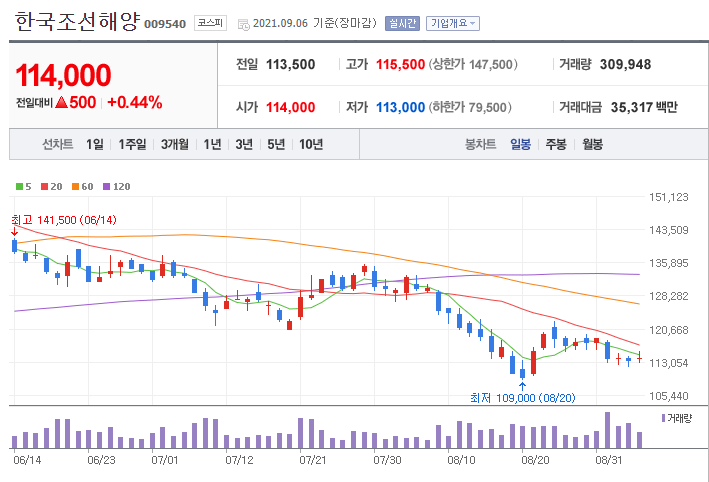Click the 07/21 date axis label
This screenshot has height=482, width=709.
[x=312, y=460]
